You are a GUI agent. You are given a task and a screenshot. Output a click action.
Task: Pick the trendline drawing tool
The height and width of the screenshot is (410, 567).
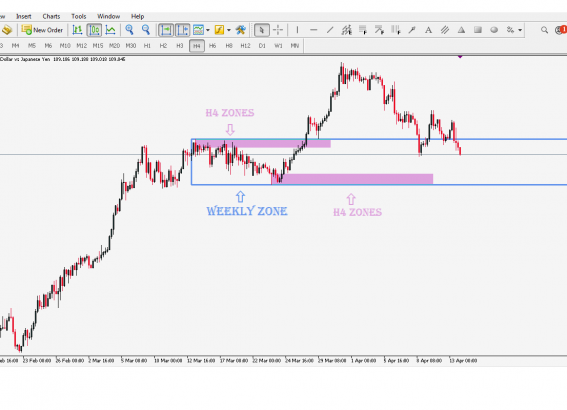click(330, 30)
